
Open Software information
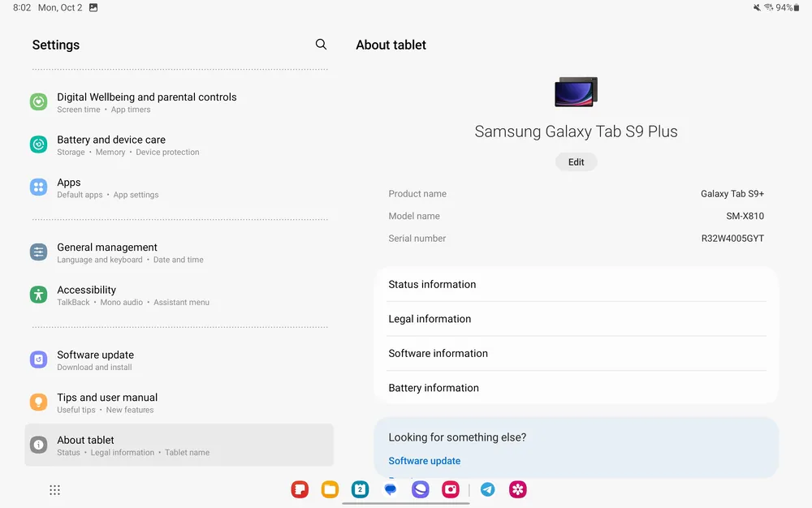point(576,353)
